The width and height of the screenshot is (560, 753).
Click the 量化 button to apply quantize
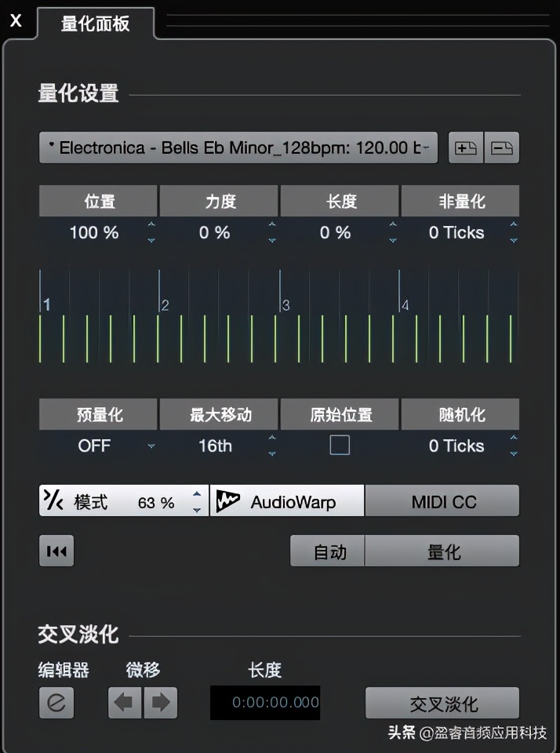[x=442, y=551]
